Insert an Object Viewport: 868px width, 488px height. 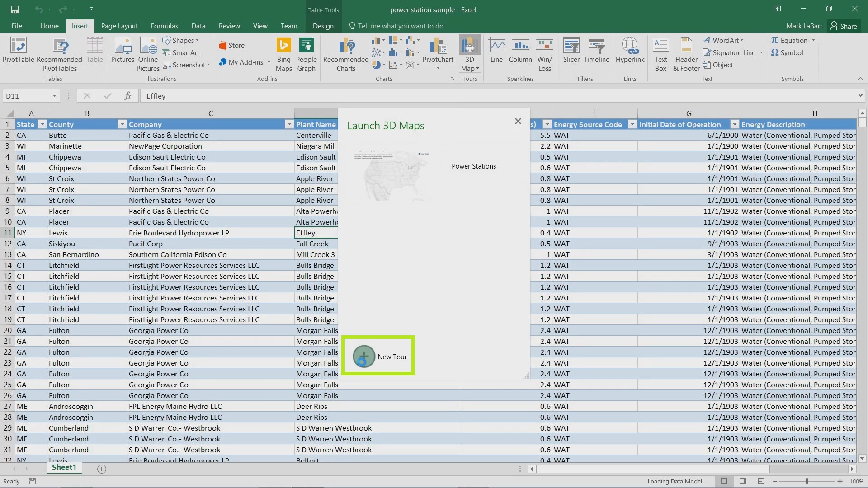tap(718, 65)
